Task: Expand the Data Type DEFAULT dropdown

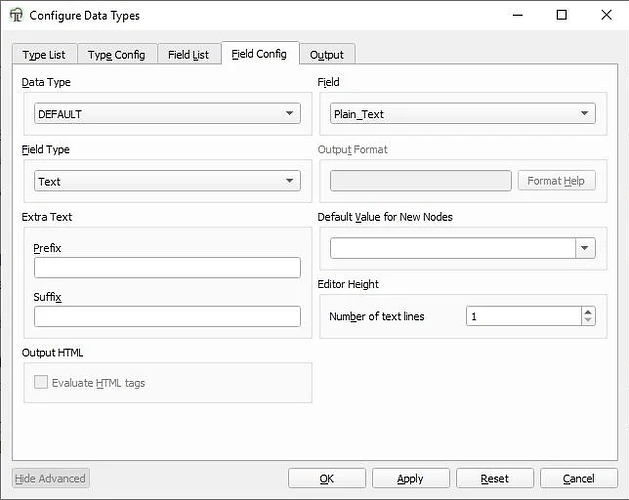Action: pyautogui.click(x=167, y=114)
